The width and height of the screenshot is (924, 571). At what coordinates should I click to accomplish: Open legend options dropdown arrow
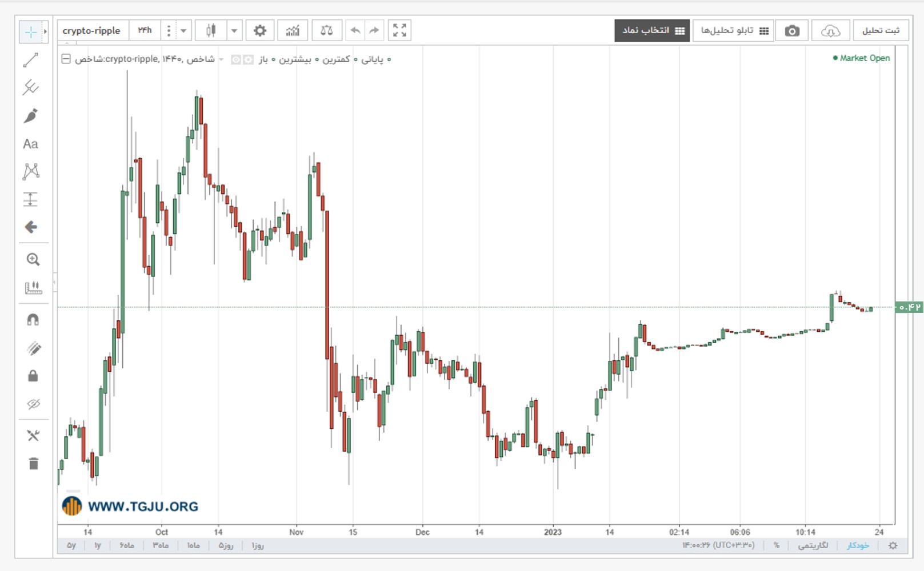[221, 59]
